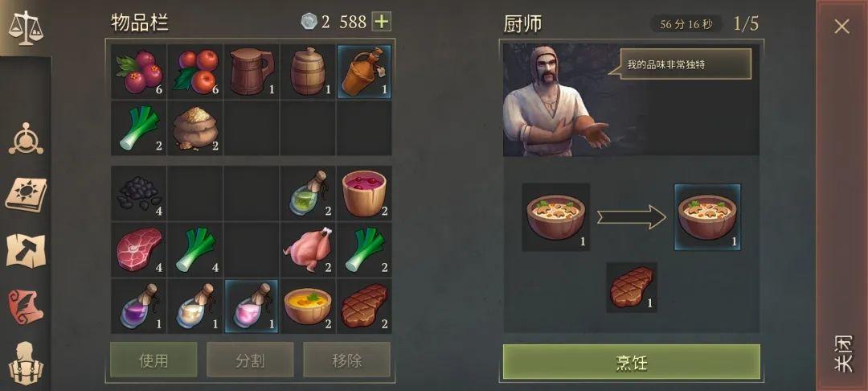
Task: Click the 使用 use button
Action: point(154,360)
